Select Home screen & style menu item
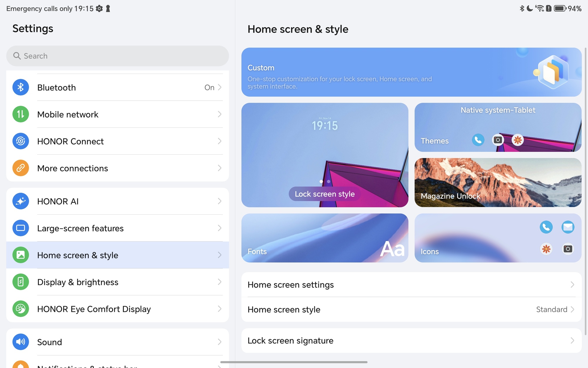 (x=118, y=255)
